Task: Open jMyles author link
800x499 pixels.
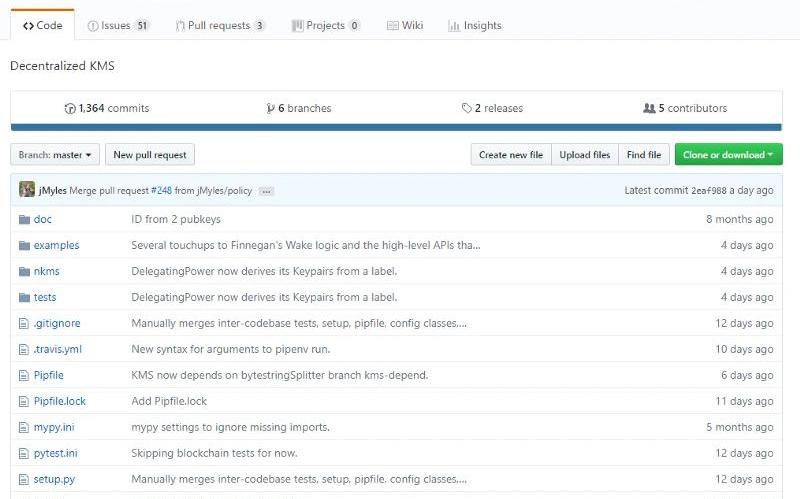Action: coord(53,191)
